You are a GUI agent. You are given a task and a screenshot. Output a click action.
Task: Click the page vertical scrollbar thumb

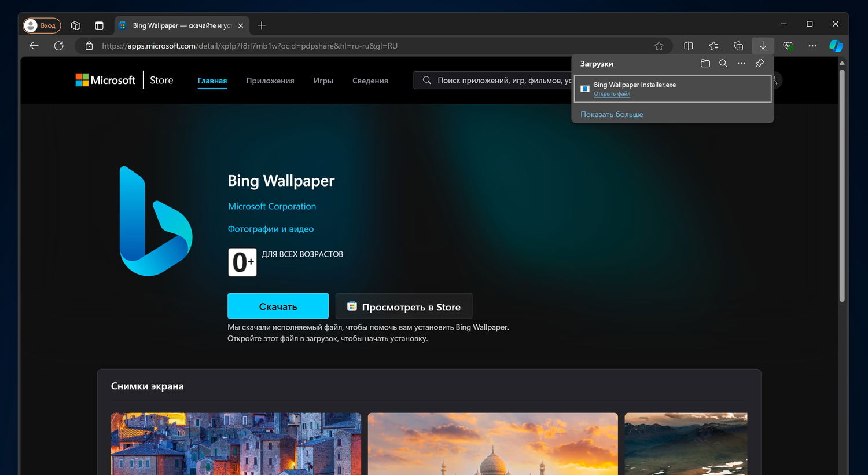coord(842,185)
